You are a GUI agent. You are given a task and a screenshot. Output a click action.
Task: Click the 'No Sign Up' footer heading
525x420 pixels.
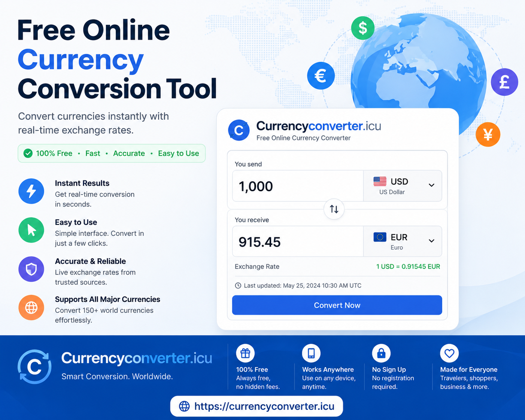(389, 369)
